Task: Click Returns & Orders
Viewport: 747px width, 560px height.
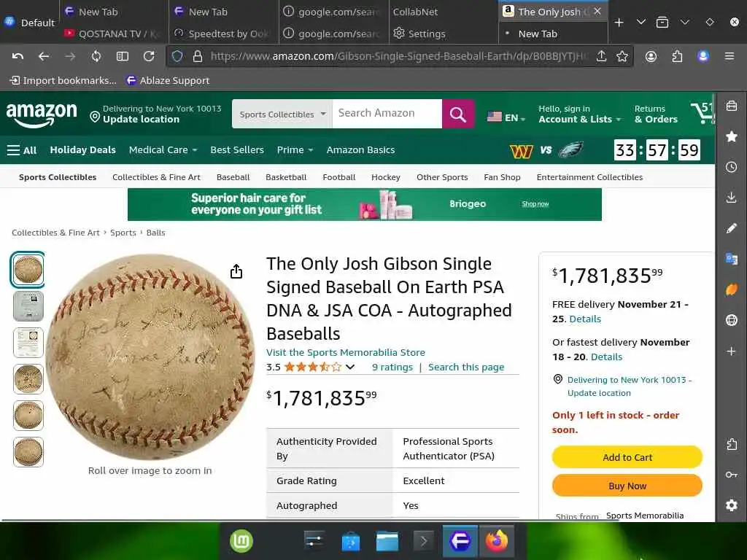Action: pyautogui.click(x=656, y=114)
